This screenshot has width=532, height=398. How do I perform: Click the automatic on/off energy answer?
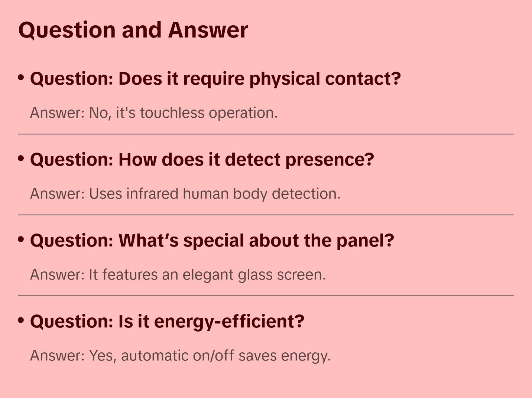[180, 356]
